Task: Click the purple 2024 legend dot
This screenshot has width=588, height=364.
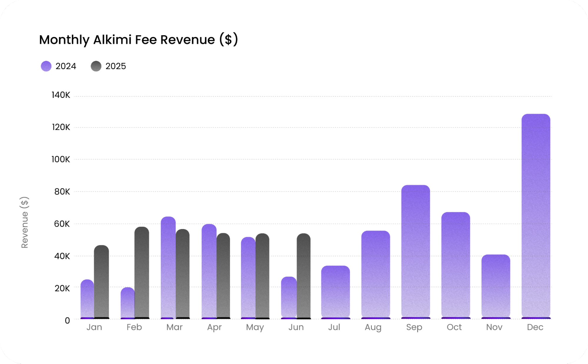Action: (46, 66)
